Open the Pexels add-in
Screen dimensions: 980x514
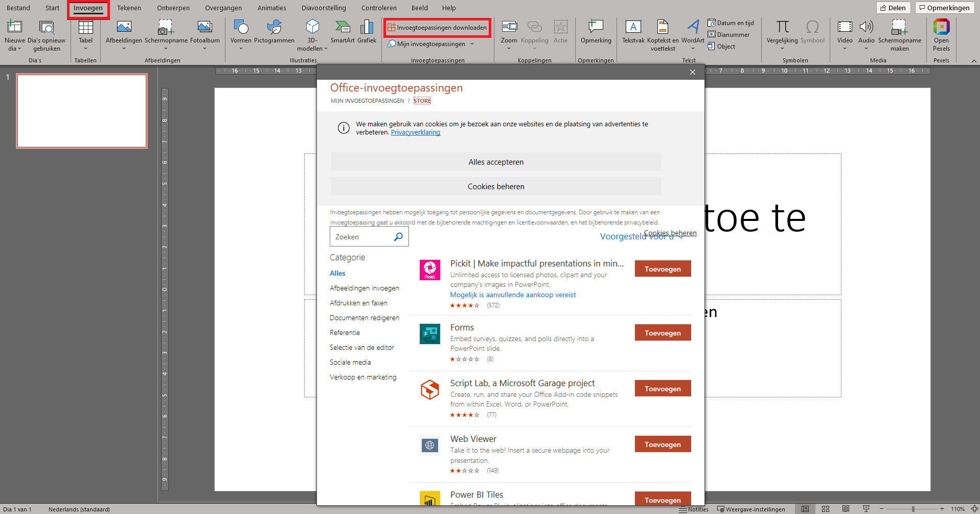941,35
